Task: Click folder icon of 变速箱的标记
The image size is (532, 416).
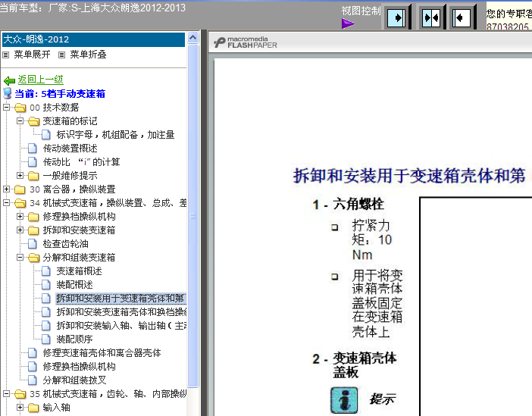Action: coord(34,121)
